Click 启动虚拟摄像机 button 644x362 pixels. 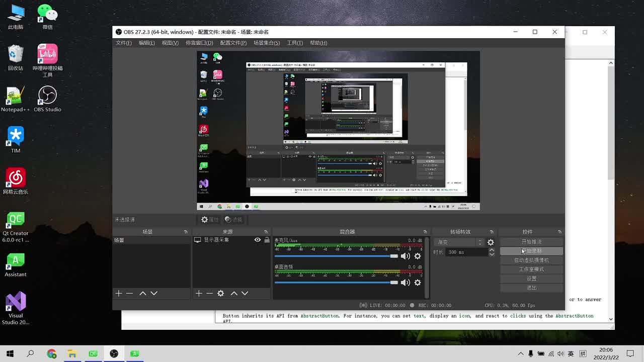pyautogui.click(x=531, y=260)
